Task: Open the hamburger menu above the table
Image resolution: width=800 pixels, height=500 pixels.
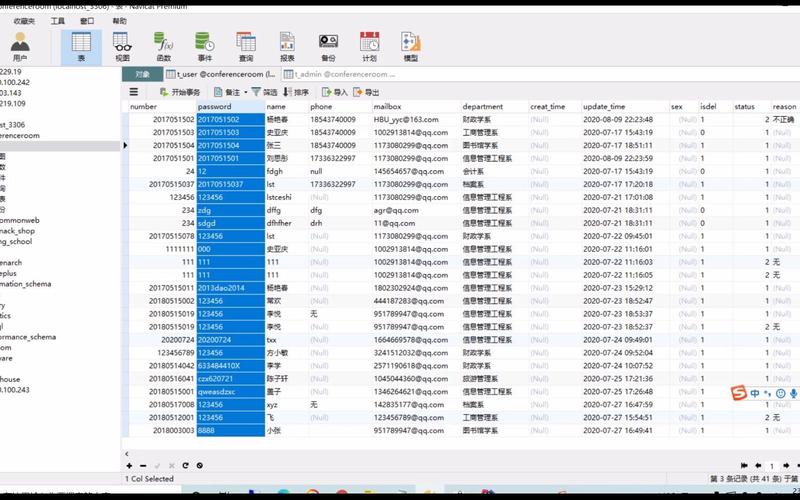Action: [x=134, y=92]
